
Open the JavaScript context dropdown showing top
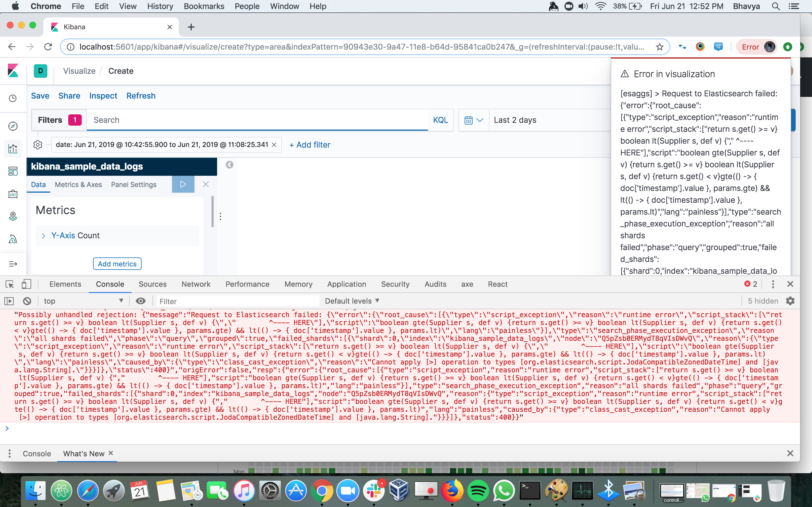[x=83, y=301]
